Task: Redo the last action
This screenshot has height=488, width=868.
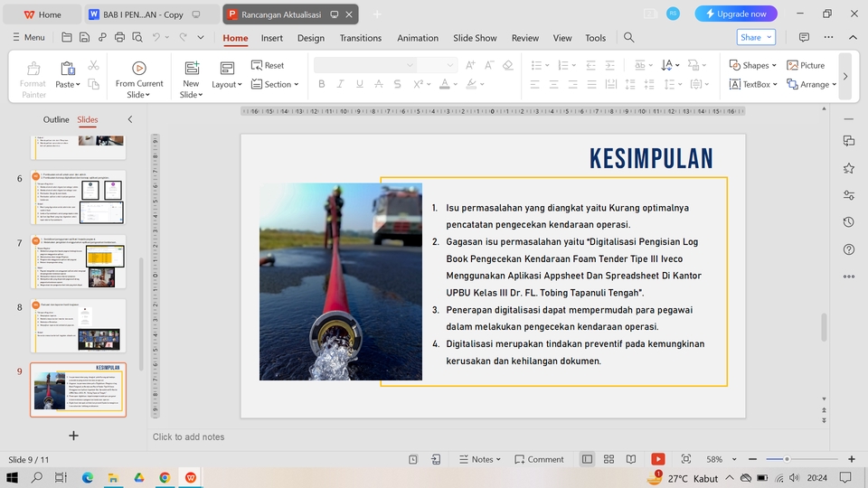Action: click(x=184, y=37)
